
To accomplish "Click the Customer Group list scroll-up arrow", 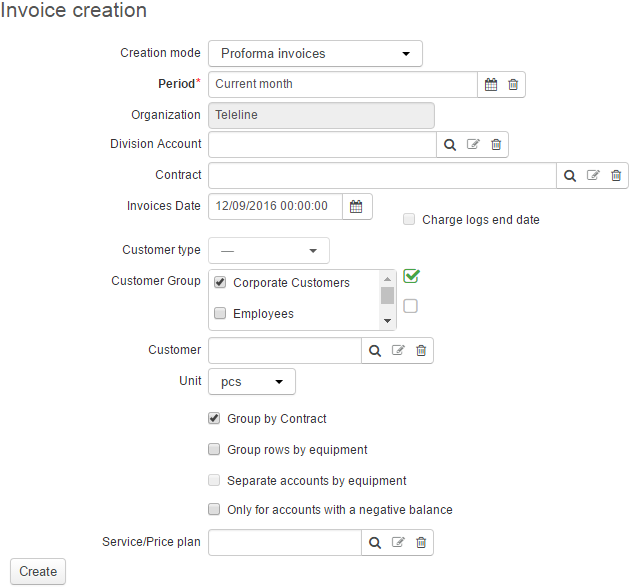I will coord(388,279).
